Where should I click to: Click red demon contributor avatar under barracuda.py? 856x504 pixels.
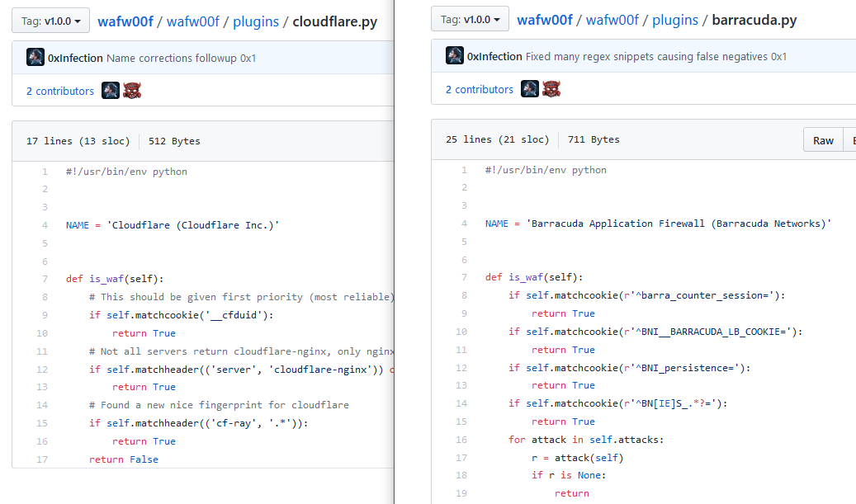551,89
